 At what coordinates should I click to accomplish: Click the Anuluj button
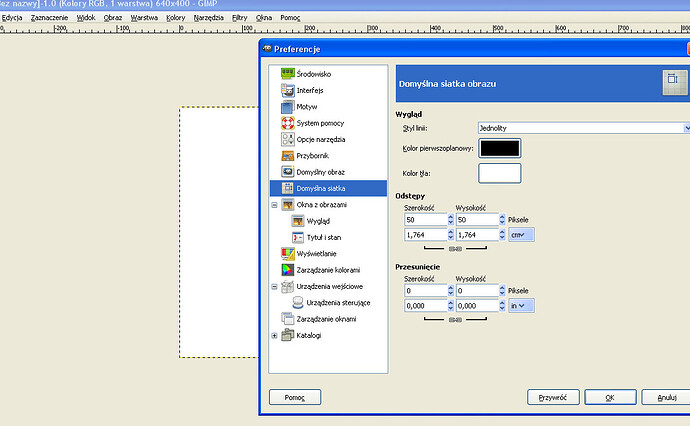pyautogui.click(x=666, y=397)
